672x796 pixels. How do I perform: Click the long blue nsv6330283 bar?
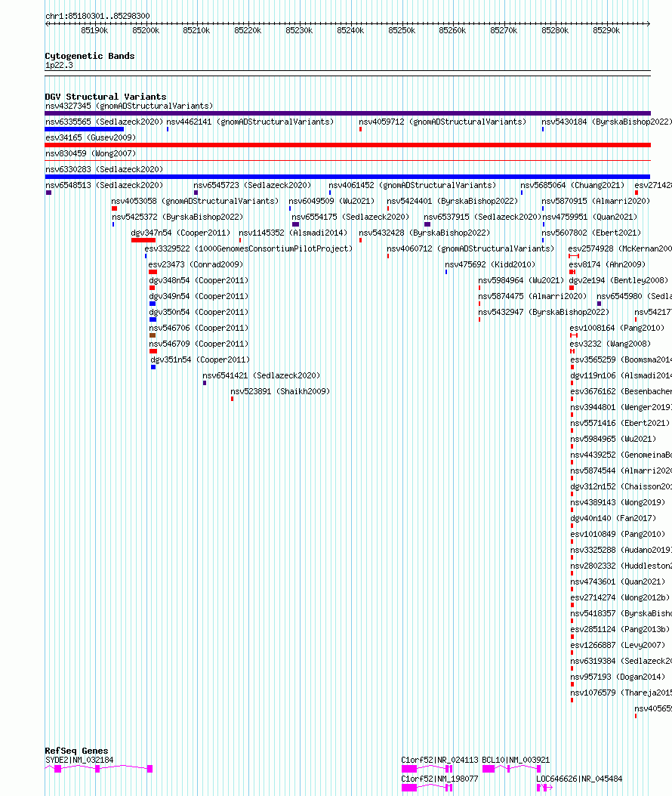coord(347,177)
